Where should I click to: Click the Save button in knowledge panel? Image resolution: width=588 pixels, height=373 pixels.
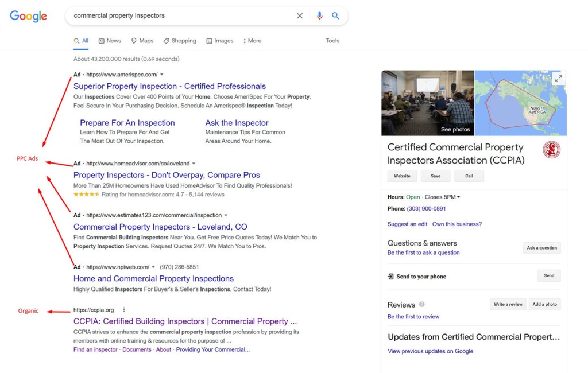[x=435, y=176]
